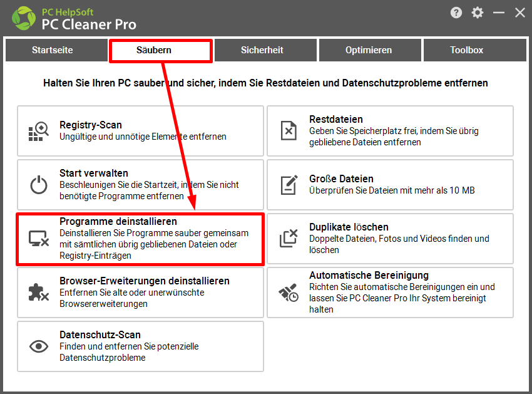Open the help question mark icon

point(456,13)
